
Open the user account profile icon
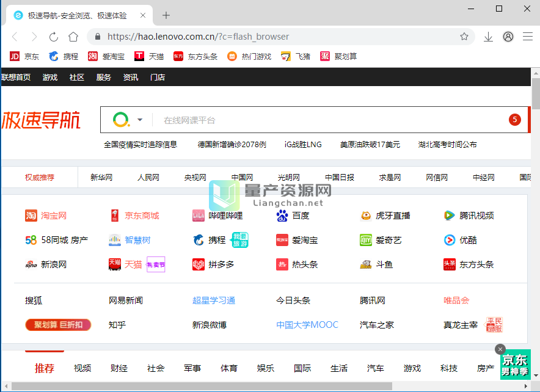coord(508,37)
